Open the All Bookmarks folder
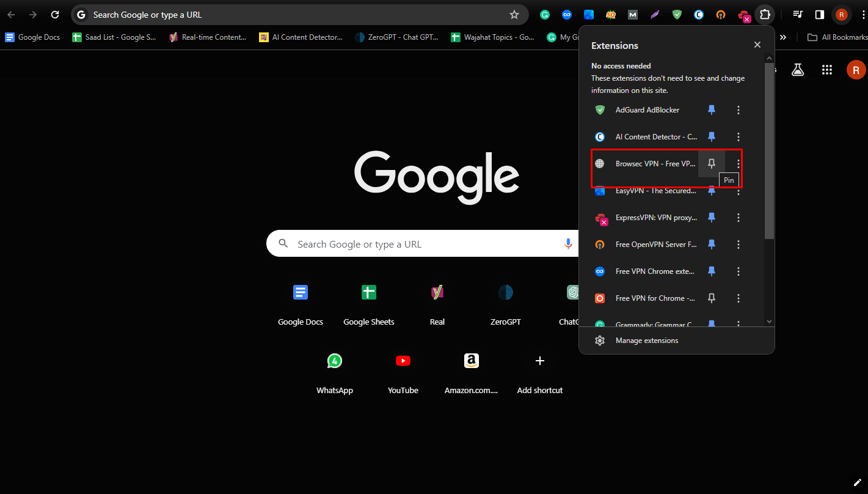Viewport: 868px width, 494px height. pyautogui.click(x=836, y=37)
